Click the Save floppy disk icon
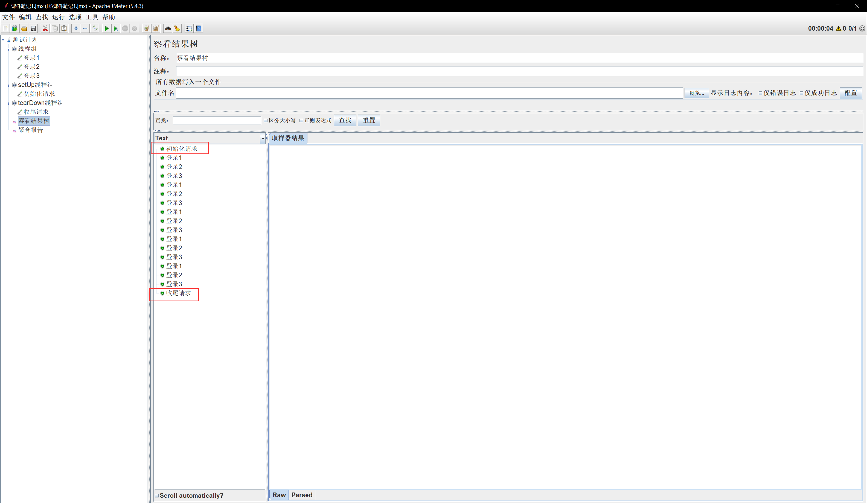The height and width of the screenshot is (504, 867). point(33,28)
